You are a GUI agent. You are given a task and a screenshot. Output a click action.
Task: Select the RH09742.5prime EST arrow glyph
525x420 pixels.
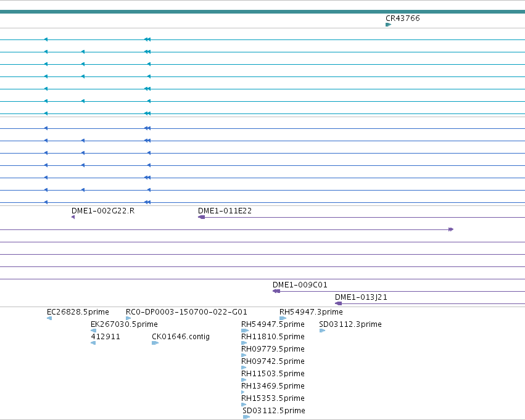pos(244,368)
